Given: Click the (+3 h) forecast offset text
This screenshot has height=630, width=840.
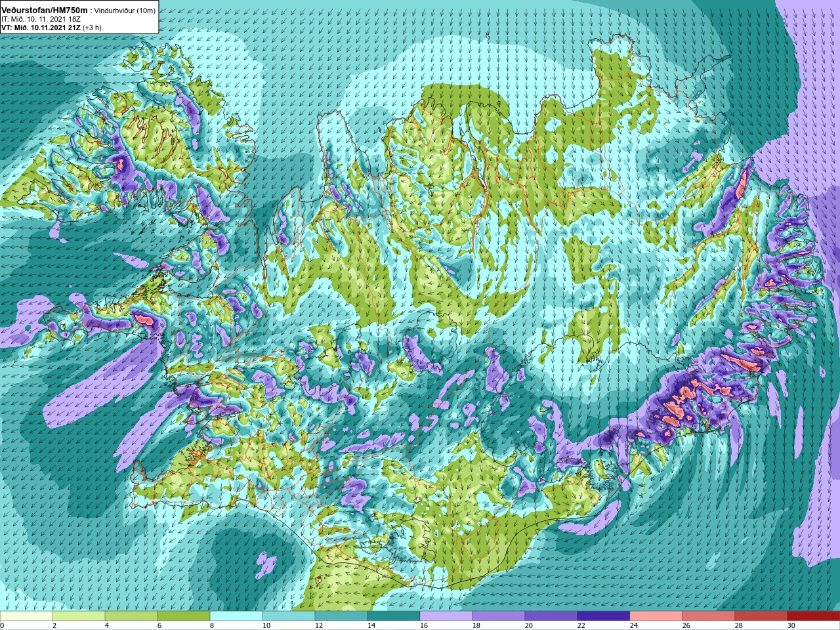Looking at the screenshot, I should [x=93, y=28].
